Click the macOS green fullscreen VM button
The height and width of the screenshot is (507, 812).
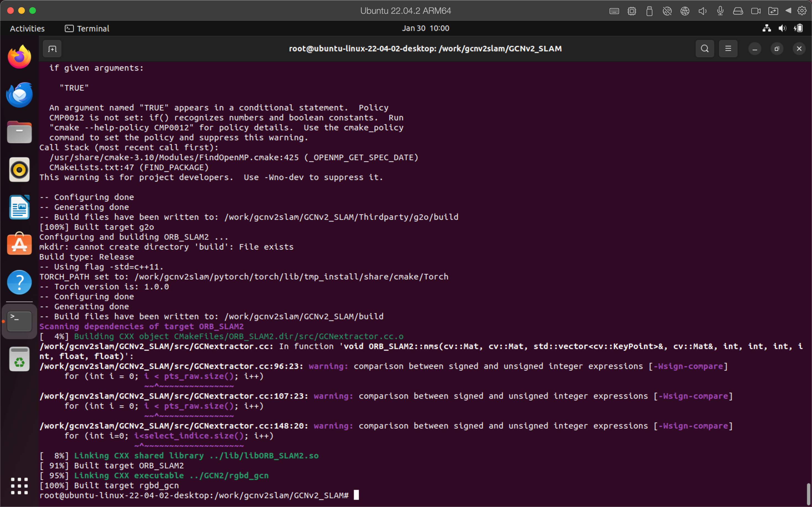(33, 11)
